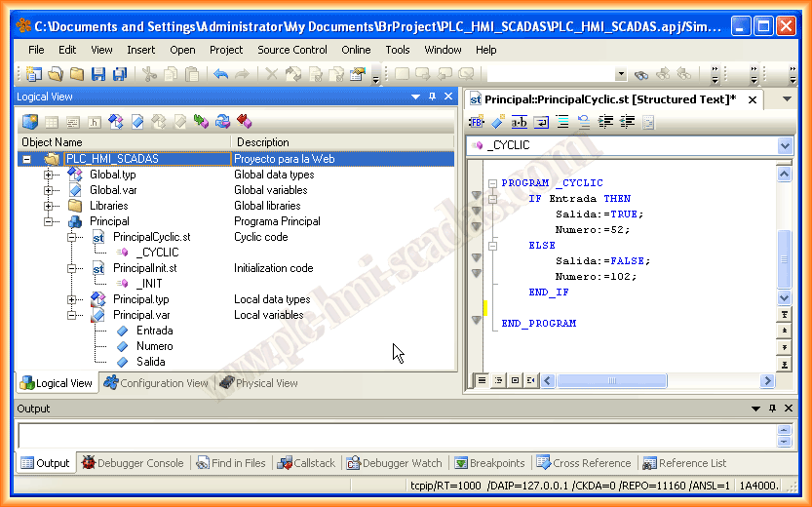
Task: Click the binoculars Find icon
Action: click(x=641, y=74)
